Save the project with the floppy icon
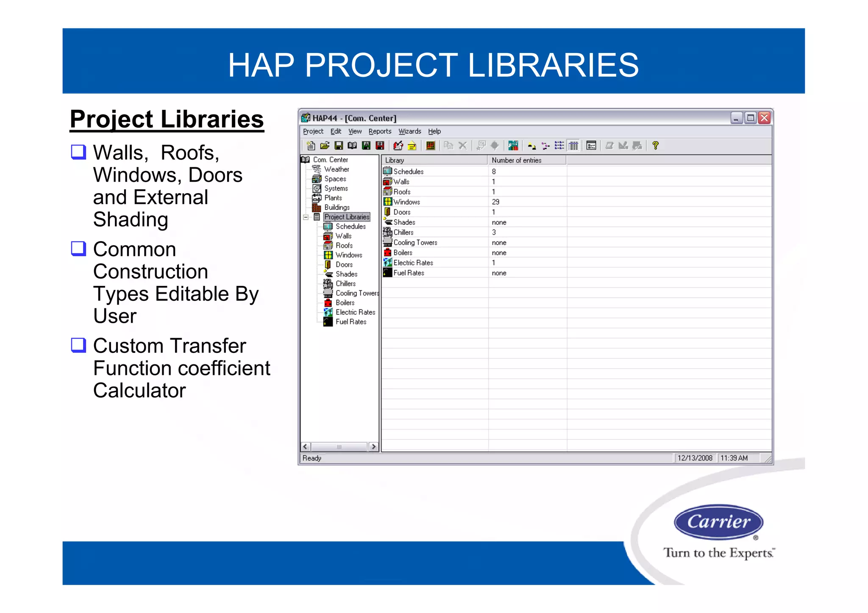Image resolution: width=868 pixels, height=613 pixels. point(339,146)
